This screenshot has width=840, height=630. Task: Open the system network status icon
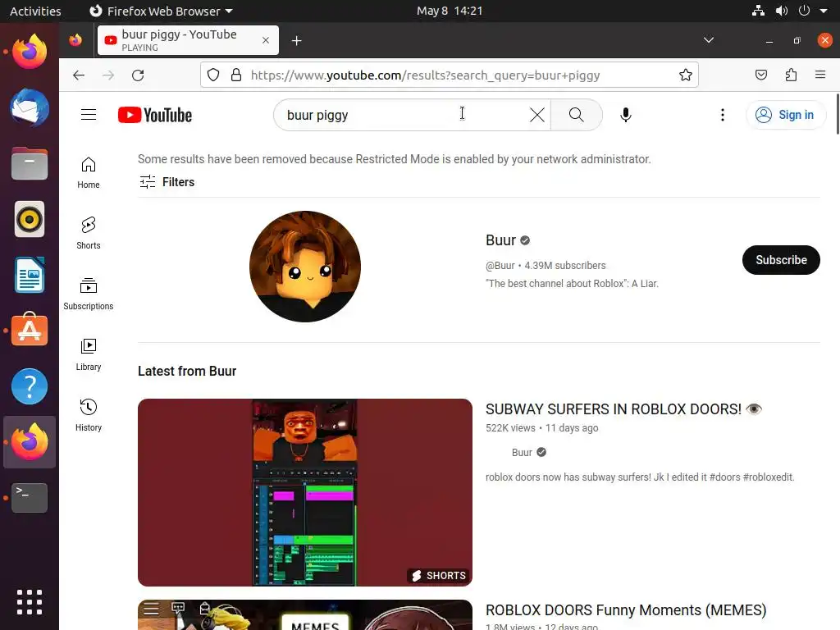(x=758, y=11)
